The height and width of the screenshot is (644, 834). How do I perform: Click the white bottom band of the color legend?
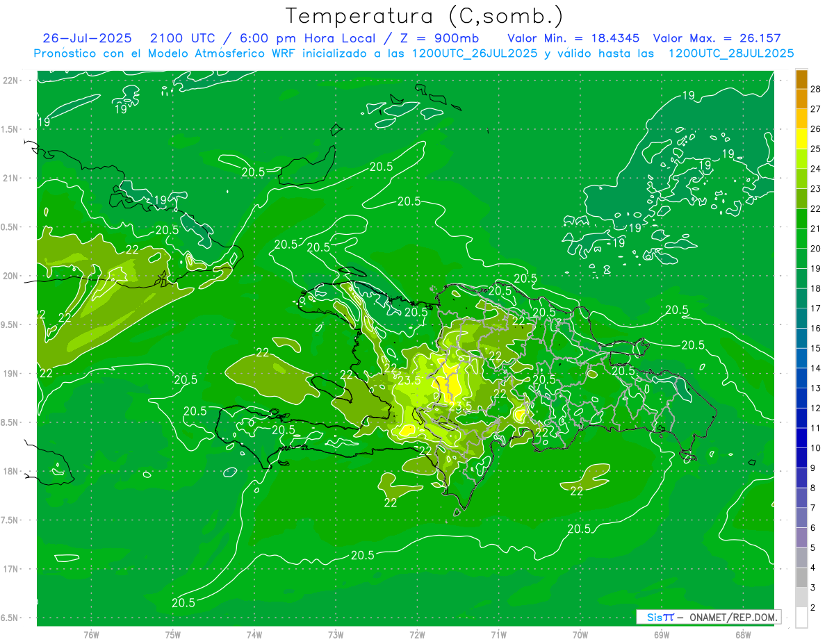pos(801,617)
